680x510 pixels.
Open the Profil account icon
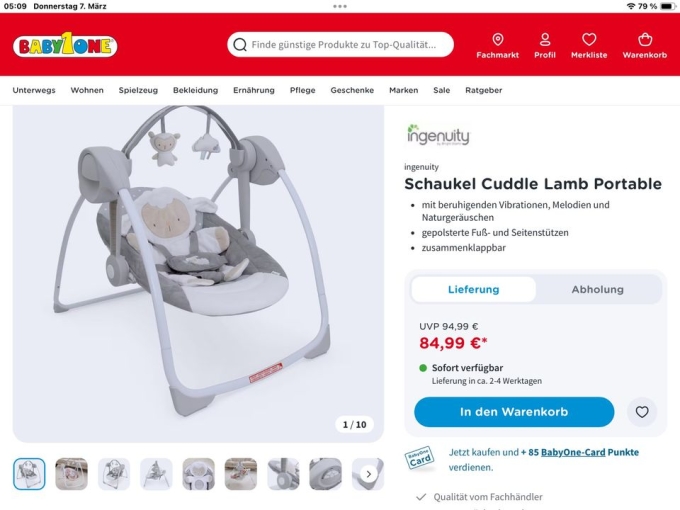(x=545, y=40)
